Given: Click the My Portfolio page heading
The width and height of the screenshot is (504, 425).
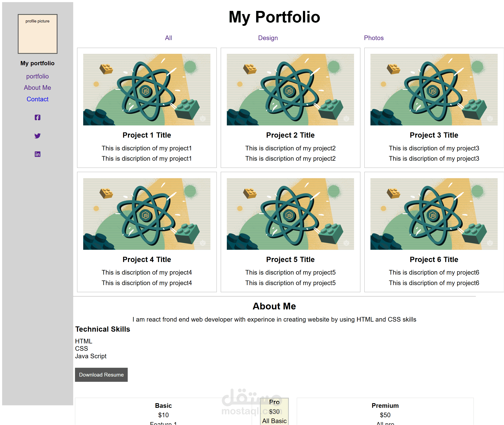Looking at the screenshot, I should (x=274, y=17).
